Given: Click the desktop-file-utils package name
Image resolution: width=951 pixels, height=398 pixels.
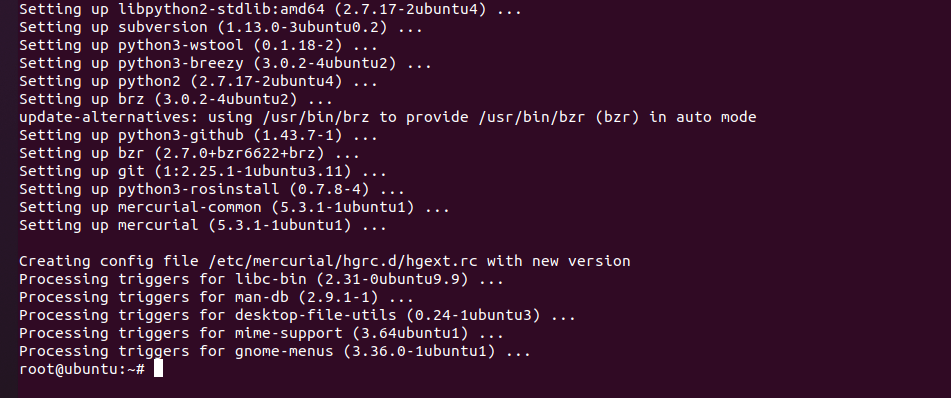Looking at the screenshot, I should point(315,315).
